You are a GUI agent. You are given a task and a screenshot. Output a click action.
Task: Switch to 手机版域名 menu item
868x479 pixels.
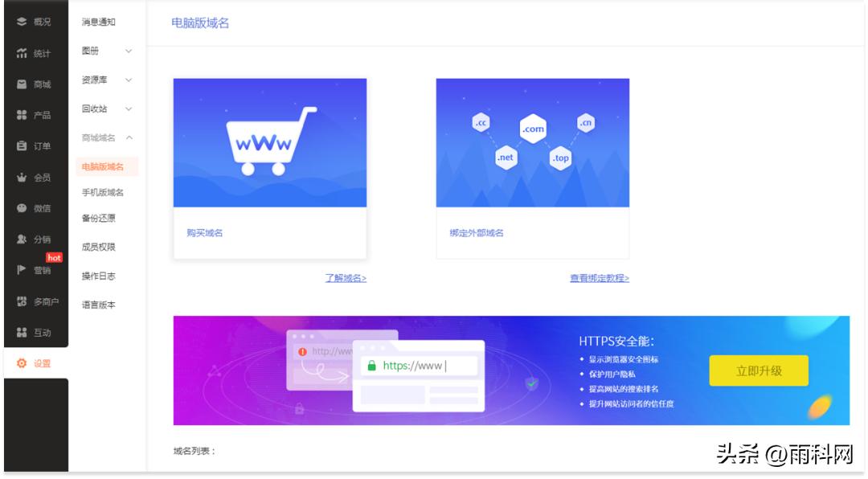(x=103, y=193)
